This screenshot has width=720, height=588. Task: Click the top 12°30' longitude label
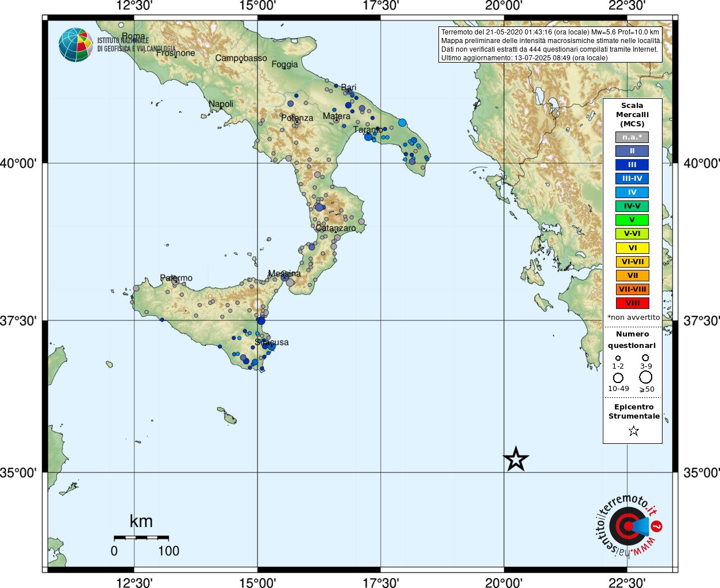click(x=134, y=6)
